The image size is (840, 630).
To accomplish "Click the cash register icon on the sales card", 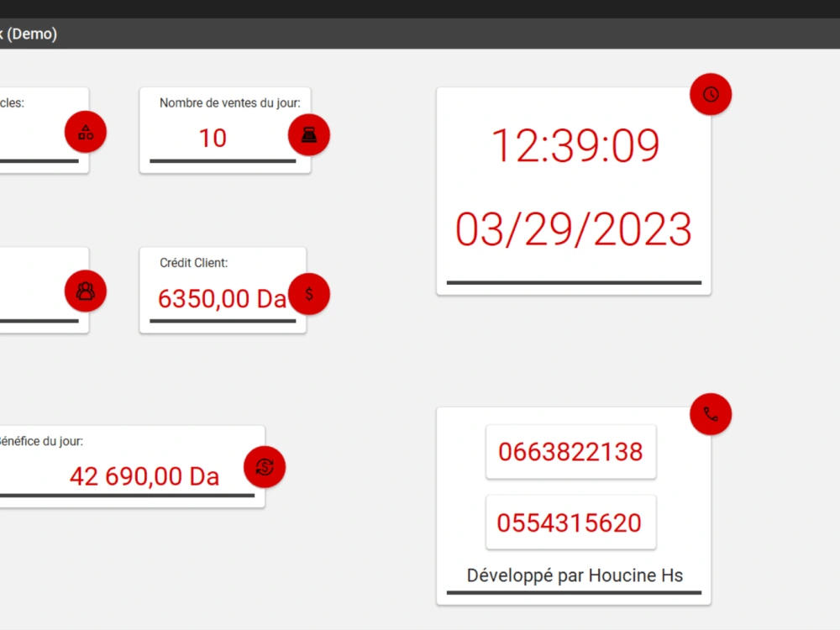I will [x=309, y=134].
